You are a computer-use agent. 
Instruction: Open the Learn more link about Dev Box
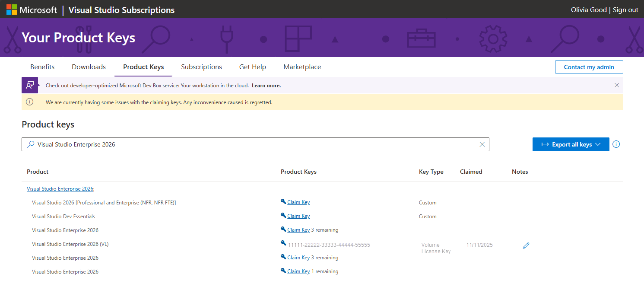click(266, 85)
